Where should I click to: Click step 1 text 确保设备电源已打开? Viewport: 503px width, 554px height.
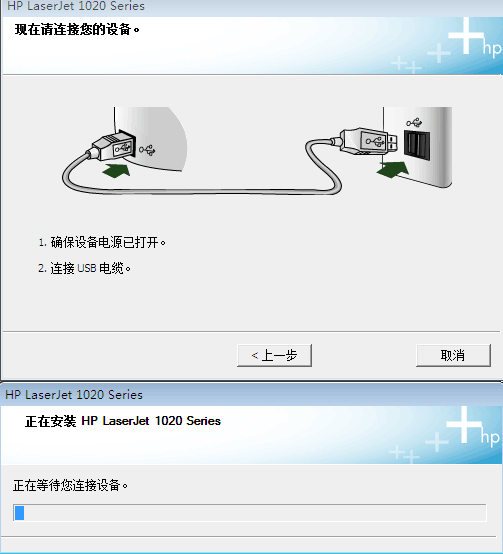pos(102,242)
